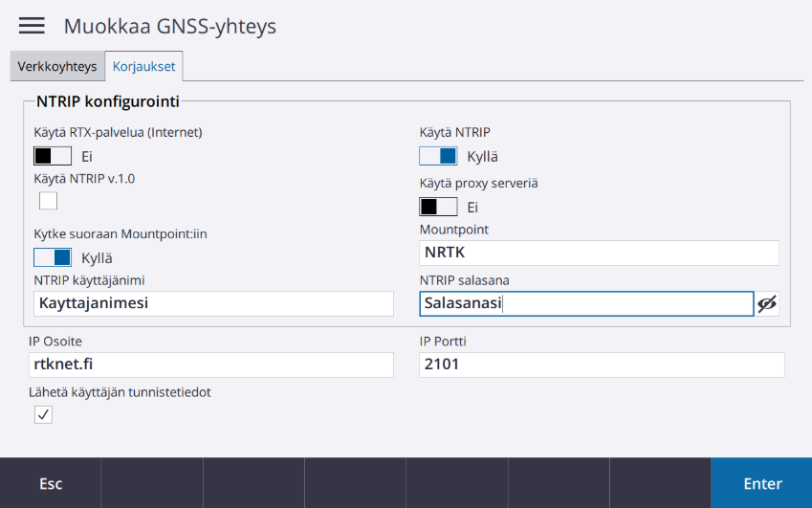Image resolution: width=812 pixels, height=508 pixels.
Task: Toggle the Käytä proxy serveriä switch
Action: point(438,207)
